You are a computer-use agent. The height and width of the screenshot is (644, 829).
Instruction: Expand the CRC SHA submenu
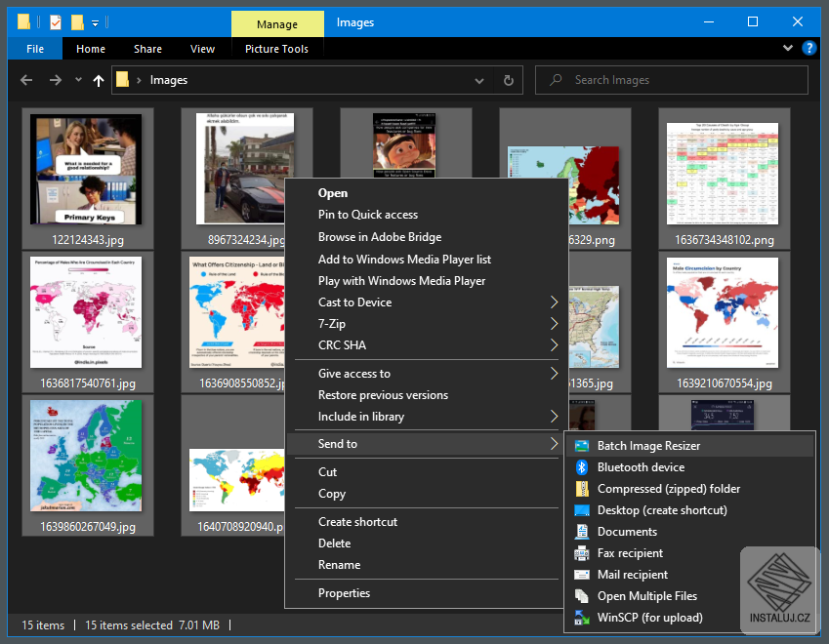554,345
